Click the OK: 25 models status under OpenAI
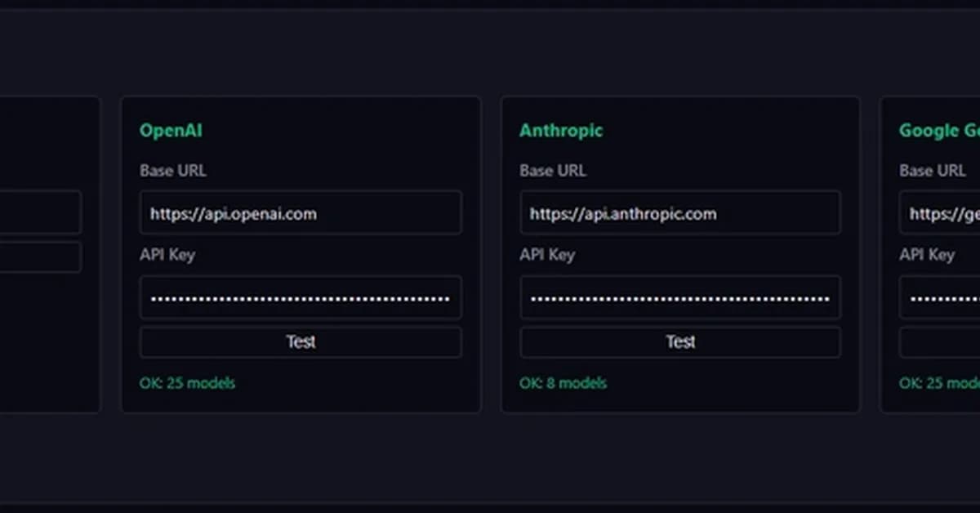 pos(187,382)
